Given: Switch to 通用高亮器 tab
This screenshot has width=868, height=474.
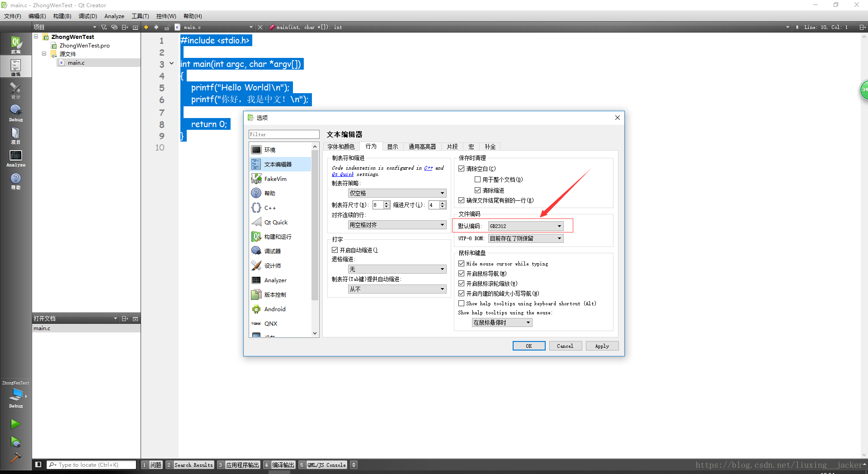Looking at the screenshot, I should (422, 147).
